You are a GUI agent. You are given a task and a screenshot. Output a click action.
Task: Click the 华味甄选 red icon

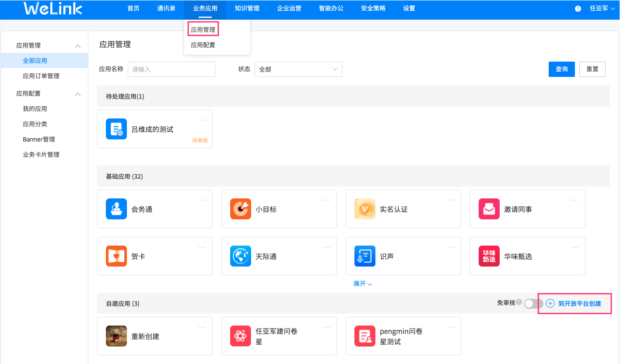(x=489, y=256)
